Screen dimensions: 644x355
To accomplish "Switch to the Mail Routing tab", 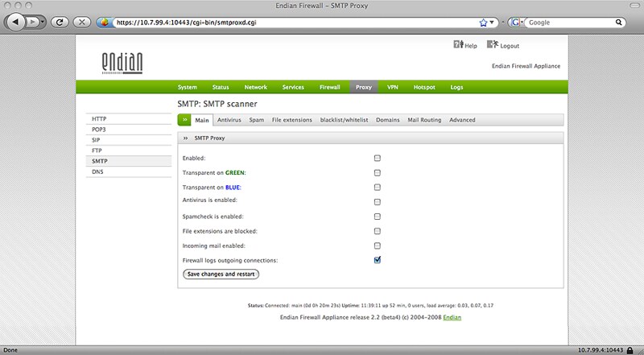I will pos(424,120).
